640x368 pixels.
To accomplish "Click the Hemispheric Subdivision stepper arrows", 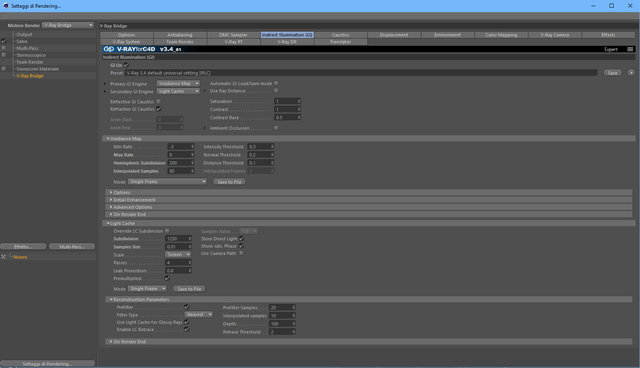I will tap(192, 163).
